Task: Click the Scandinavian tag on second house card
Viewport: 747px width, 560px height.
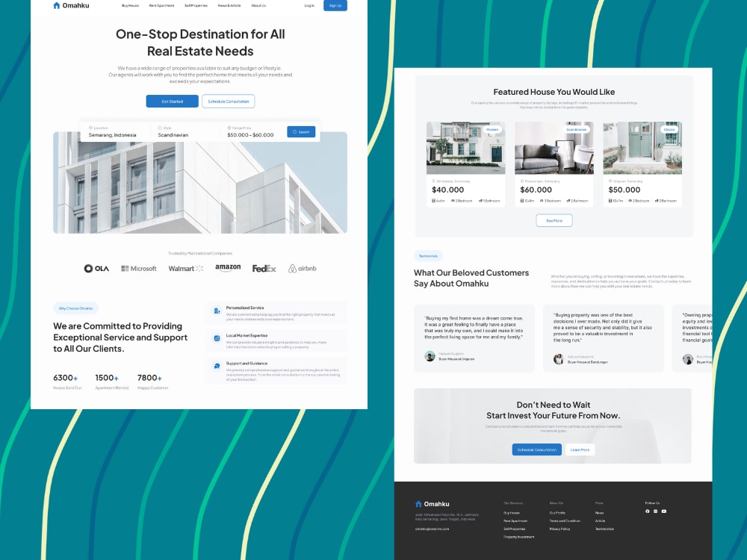Action: 577,129
